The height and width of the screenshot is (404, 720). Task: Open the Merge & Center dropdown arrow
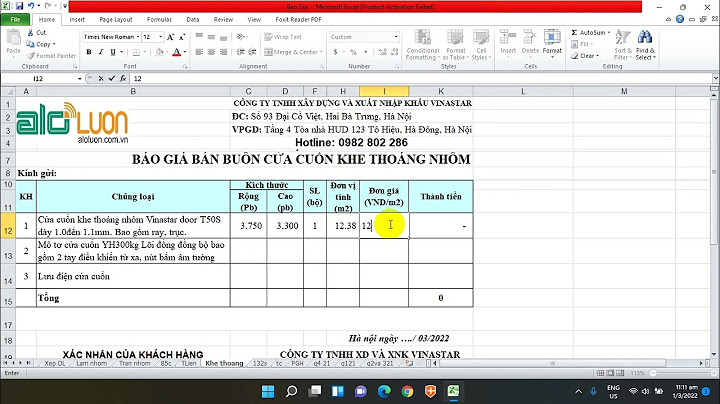[321, 52]
